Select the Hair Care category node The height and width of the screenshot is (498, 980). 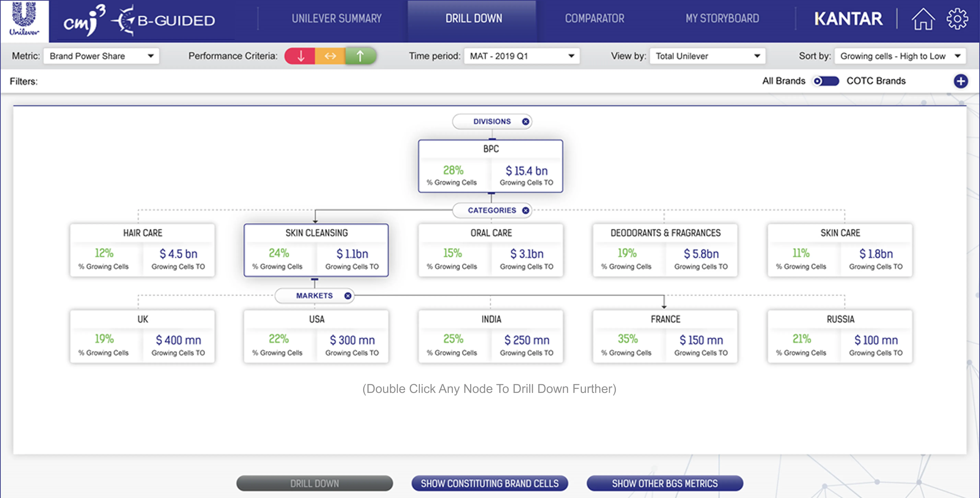(142, 250)
